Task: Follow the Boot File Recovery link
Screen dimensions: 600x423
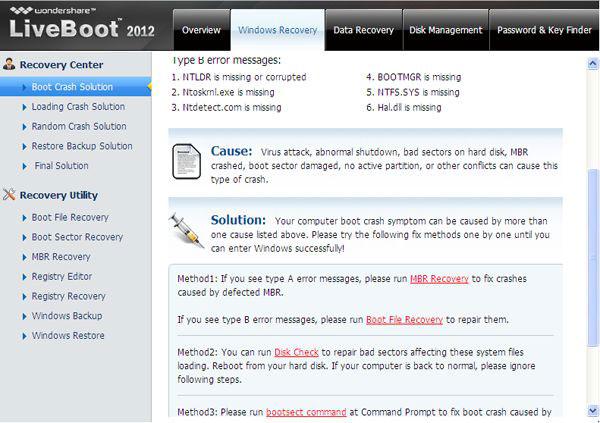Action: click(x=404, y=320)
